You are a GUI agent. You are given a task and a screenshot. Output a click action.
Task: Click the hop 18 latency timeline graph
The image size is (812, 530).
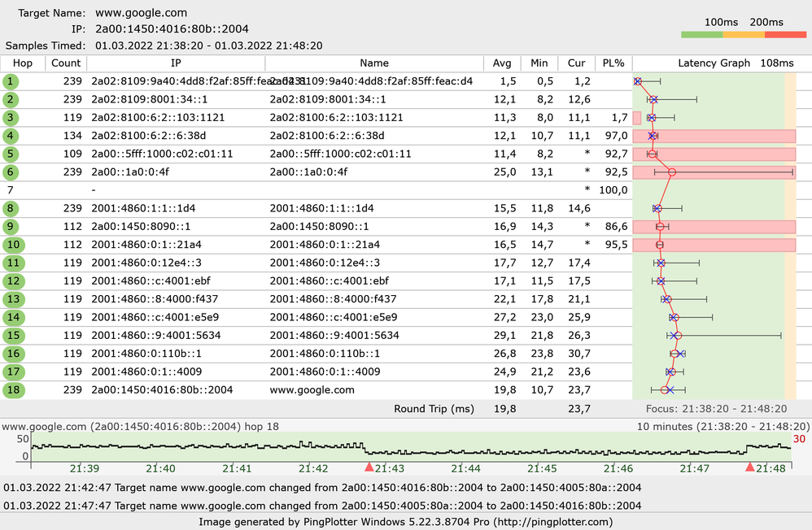[407, 445]
